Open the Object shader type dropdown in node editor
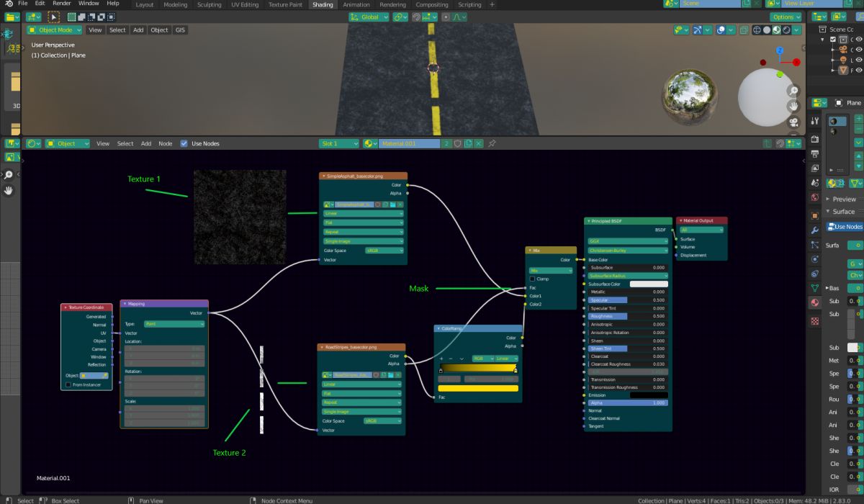The image size is (864, 504). pos(67,143)
